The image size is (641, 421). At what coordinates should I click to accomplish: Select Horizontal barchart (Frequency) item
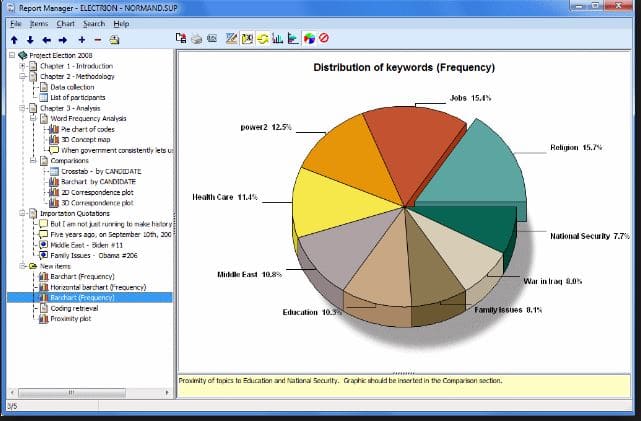pyautogui.click(x=98, y=287)
